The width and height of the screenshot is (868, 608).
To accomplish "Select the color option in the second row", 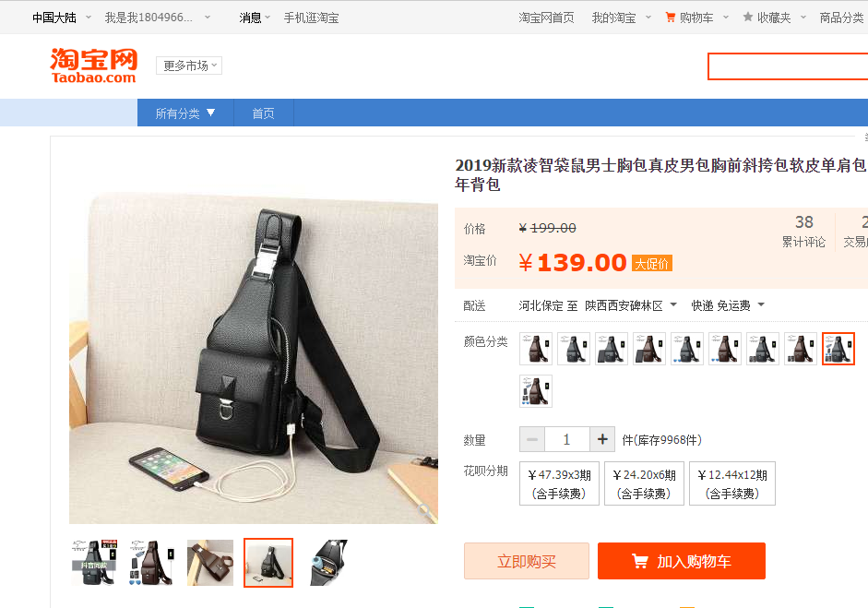I will pos(536,391).
